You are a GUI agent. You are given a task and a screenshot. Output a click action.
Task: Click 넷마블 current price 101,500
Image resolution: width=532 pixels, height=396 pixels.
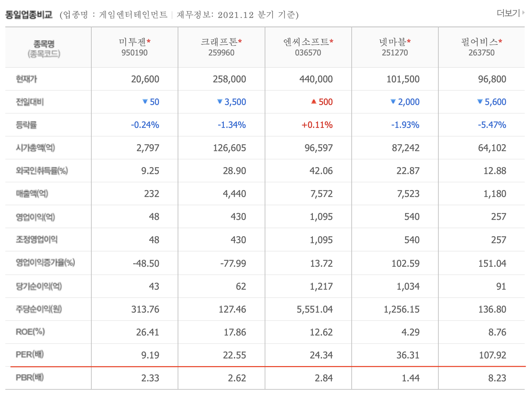403,79
